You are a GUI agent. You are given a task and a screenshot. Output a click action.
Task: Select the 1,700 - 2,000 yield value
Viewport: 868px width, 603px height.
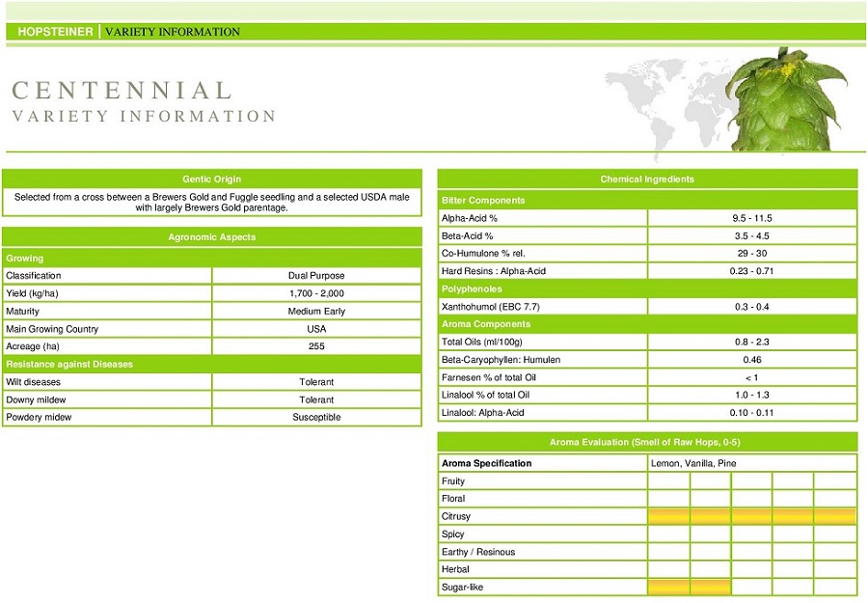point(316,293)
